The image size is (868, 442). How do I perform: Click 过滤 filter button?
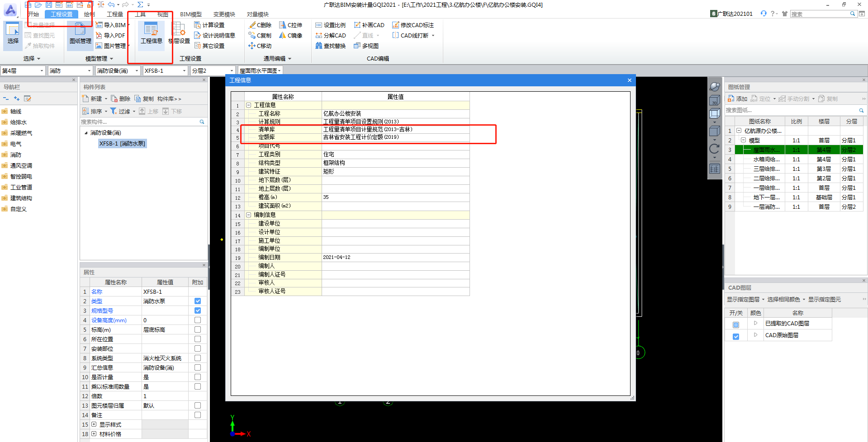123,111
